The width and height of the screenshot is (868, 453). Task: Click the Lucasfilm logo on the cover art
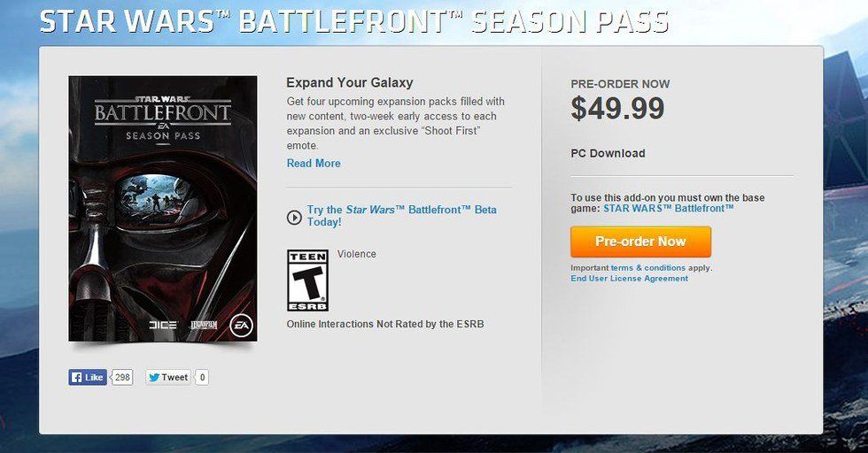pyautogui.click(x=203, y=326)
